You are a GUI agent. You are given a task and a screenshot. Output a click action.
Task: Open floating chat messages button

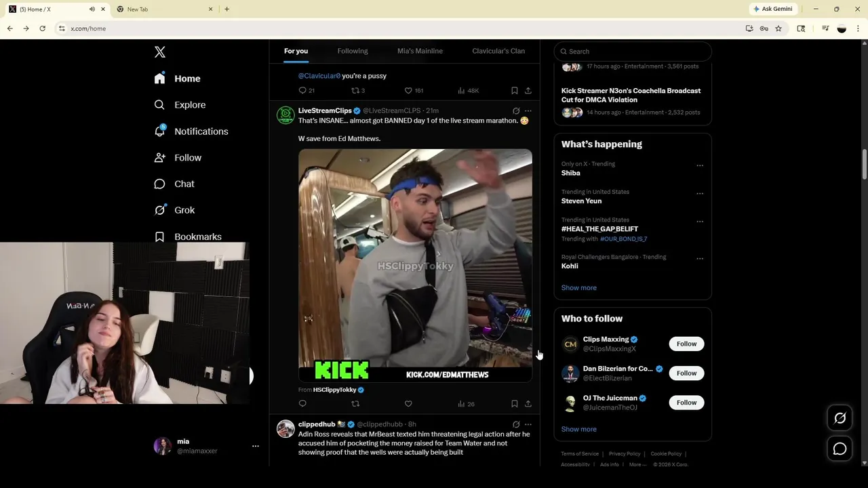click(x=840, y=449)
